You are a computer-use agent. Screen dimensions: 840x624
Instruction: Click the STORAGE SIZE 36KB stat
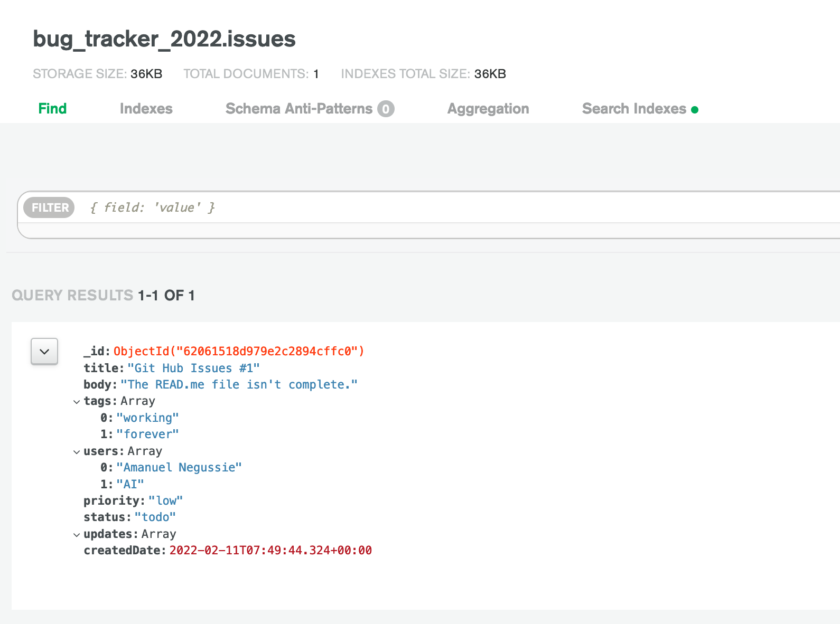(98, 74)
